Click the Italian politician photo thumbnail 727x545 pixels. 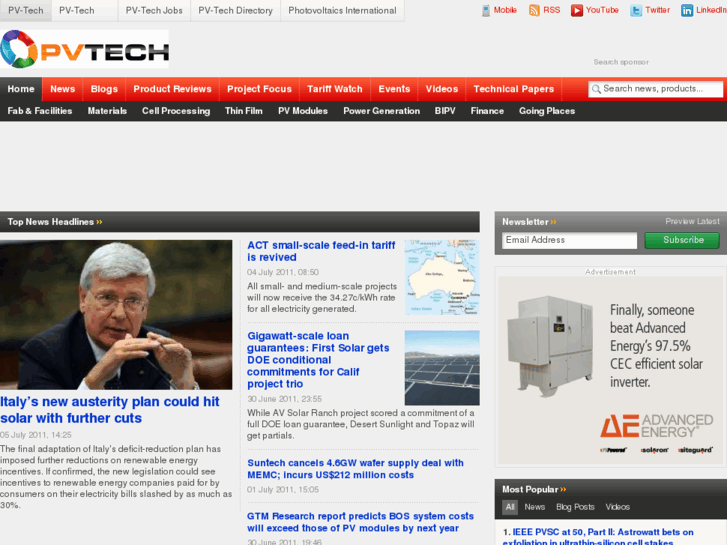[x=116, y=314]
